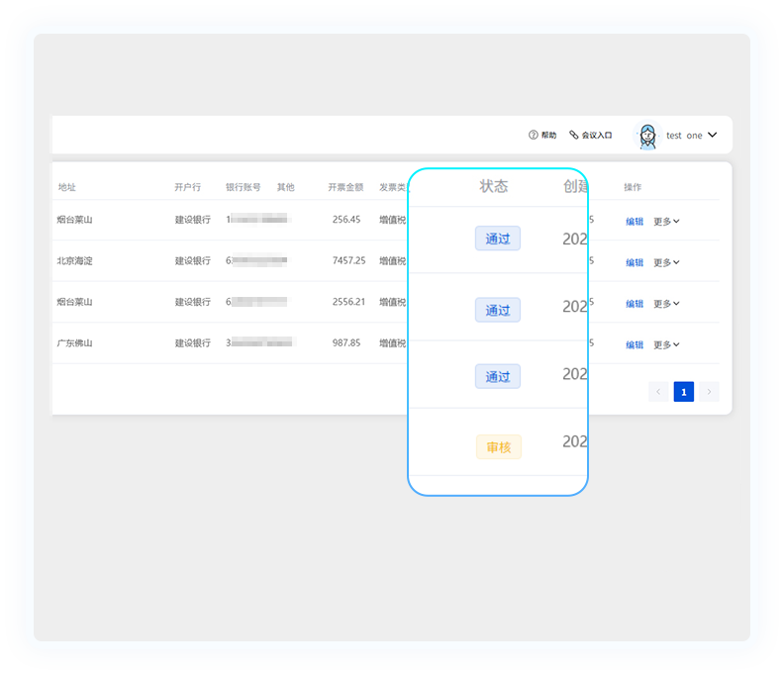This screenshot has height=675, width=784.
Task: Open the 会议入口 link icon
Action: (x=574, y=135)
